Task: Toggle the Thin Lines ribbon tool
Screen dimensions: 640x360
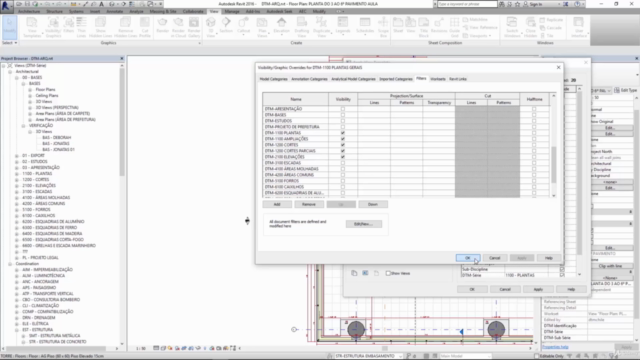Action: [82, 27]
